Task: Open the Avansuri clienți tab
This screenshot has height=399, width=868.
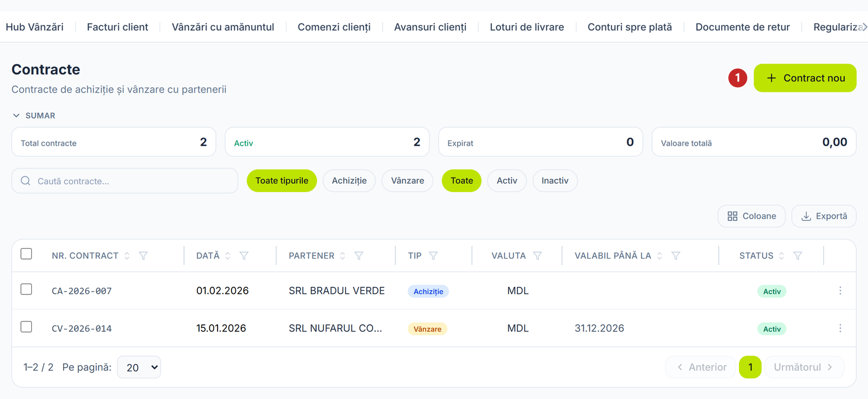Action: coord(430,27)
